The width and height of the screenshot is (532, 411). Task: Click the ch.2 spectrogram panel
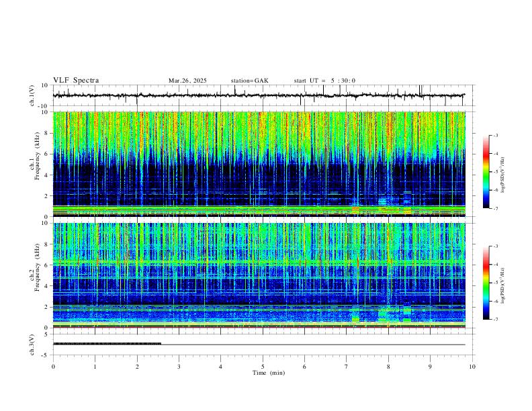(259, 275)
